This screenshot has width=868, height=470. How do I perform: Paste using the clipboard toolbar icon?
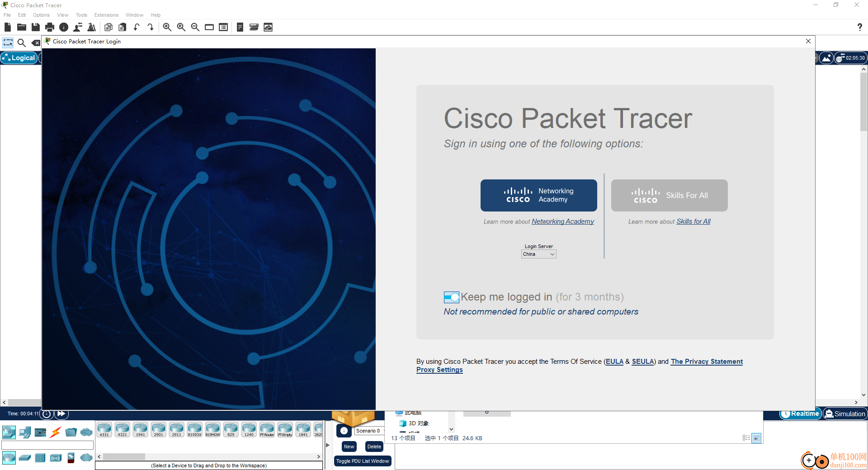click(123, 27)
